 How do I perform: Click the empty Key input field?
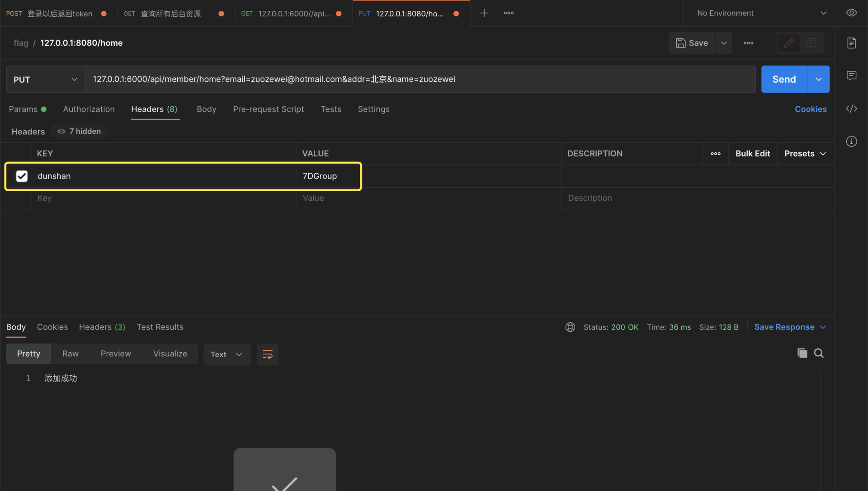coord(164,198)
